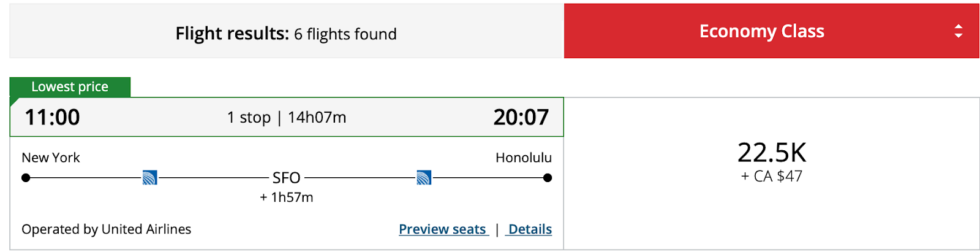
Task: Open Preview seats link
Action: pyautogui.click(x=443, y=229)
